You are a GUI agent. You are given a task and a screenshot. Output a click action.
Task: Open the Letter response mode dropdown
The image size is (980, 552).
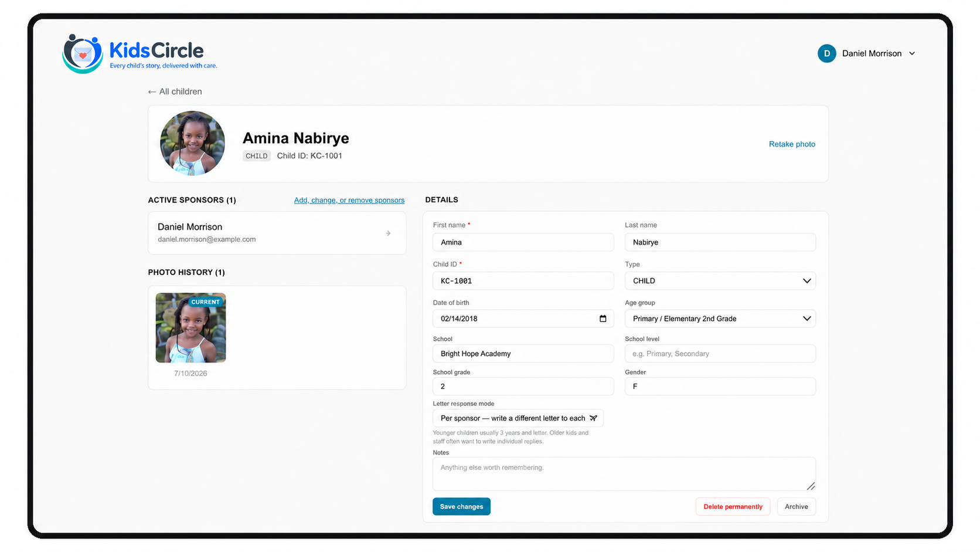(518, 418)
